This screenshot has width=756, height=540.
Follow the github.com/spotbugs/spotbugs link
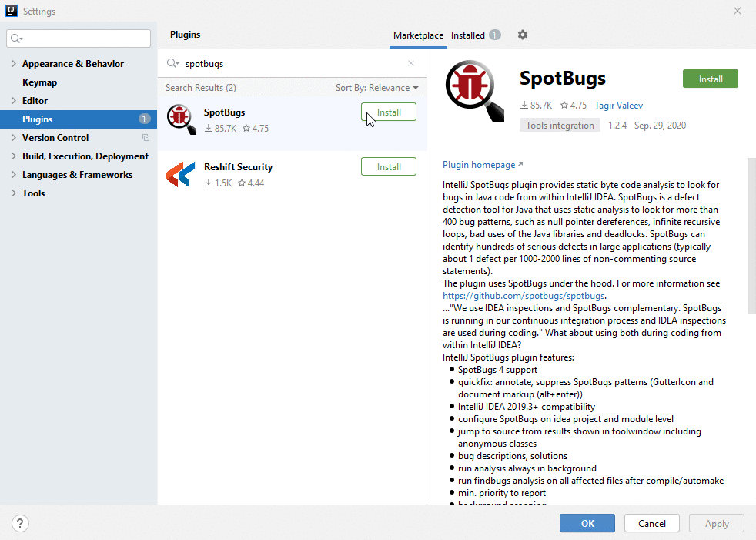click(x=523, y=295)
